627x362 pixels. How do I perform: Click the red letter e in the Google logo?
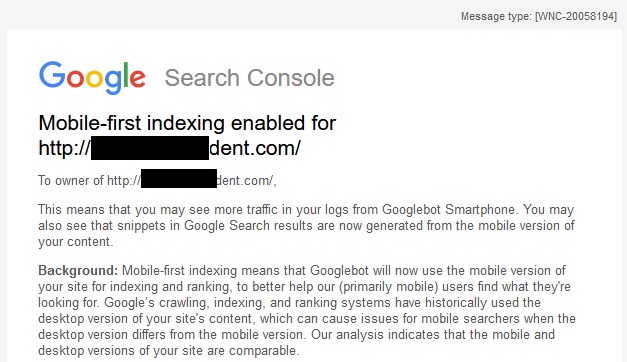pos(138,78)
